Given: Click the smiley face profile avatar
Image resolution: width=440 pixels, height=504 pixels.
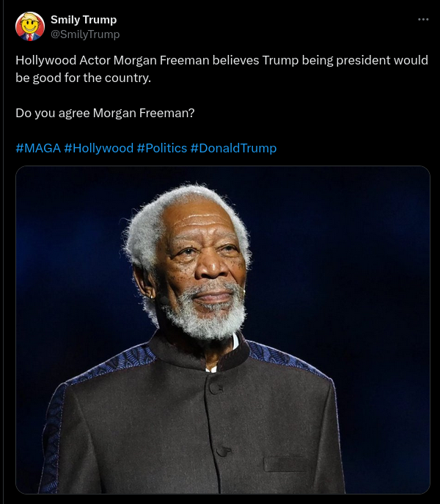Looking at the screenshot, I should [29, 27].
